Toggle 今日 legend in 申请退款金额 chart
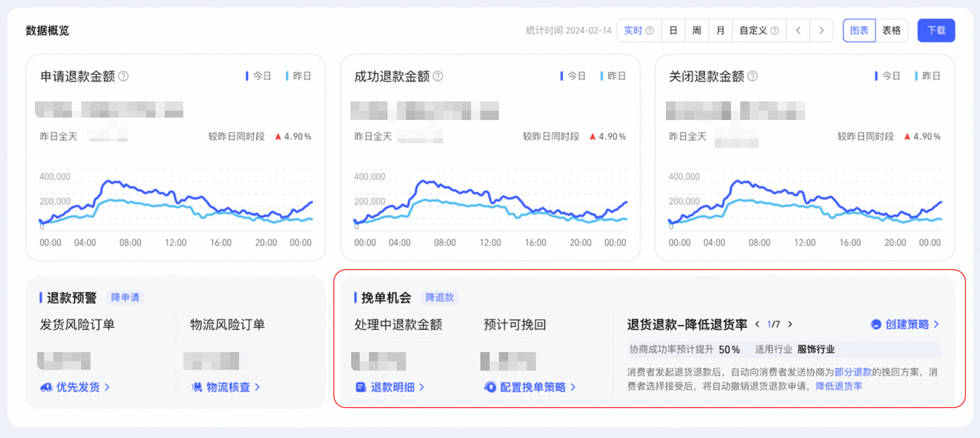The width and height of the screenshot is (980, 438). [258, 76]
